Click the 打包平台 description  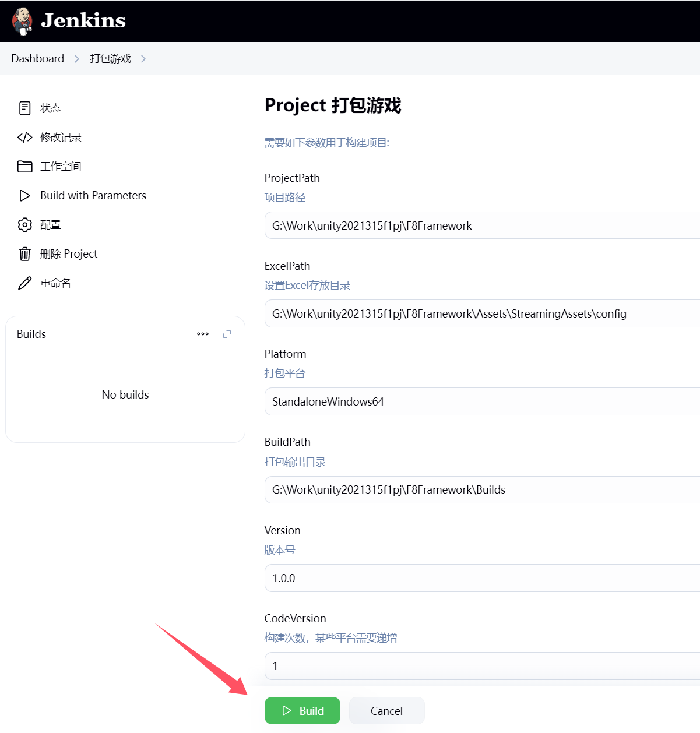click(285, 373)
